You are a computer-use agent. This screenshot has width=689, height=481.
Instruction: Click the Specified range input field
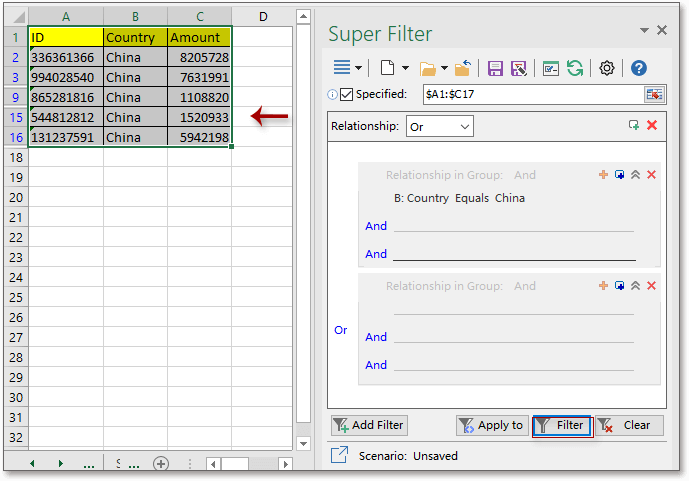pos(530,94)
